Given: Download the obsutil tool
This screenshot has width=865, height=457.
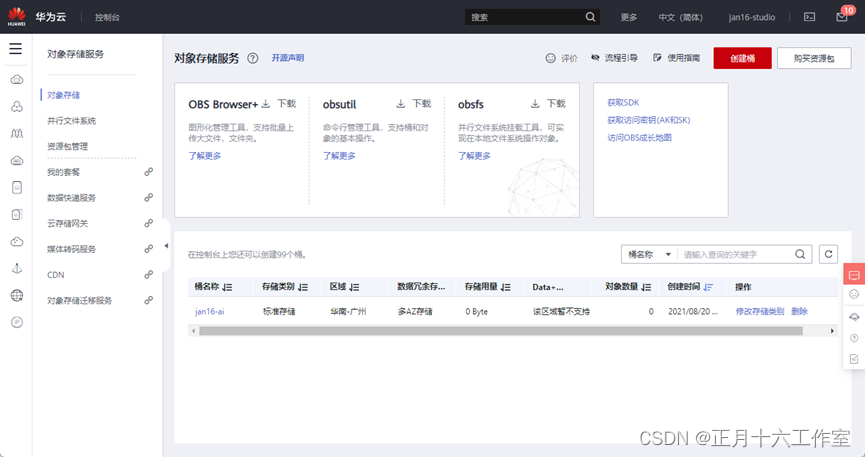Looking at the screenshot, I should pos(413,104).
